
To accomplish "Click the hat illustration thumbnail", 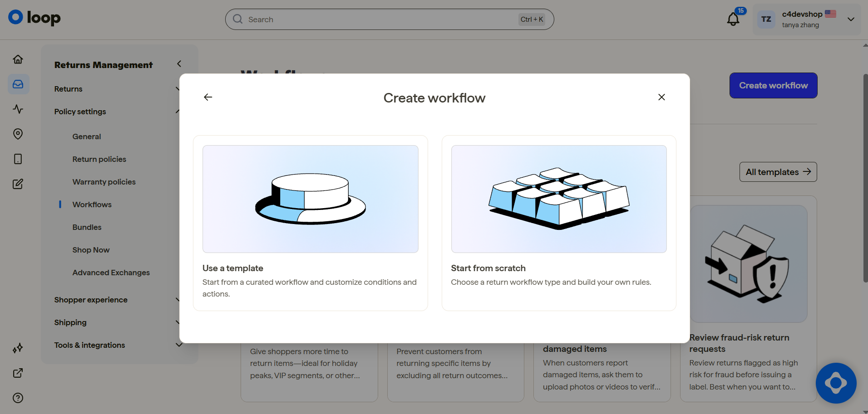I will tap(311, 199).
